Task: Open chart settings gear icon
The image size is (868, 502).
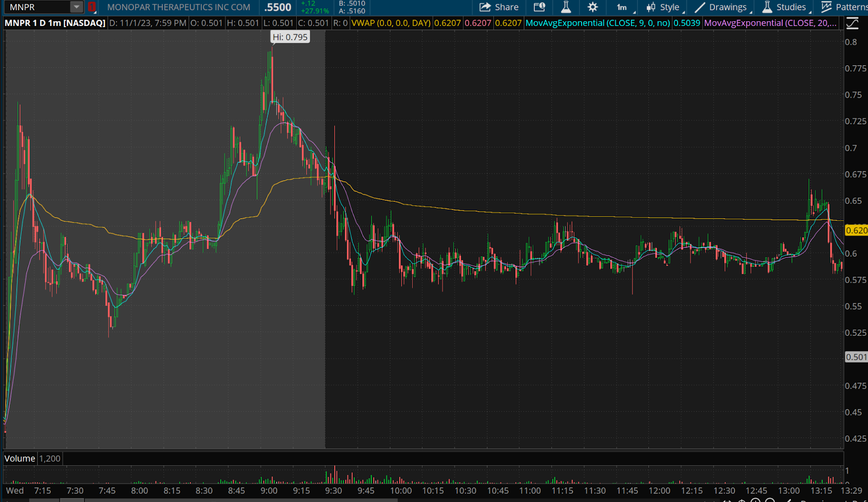Action: [592, 7]
